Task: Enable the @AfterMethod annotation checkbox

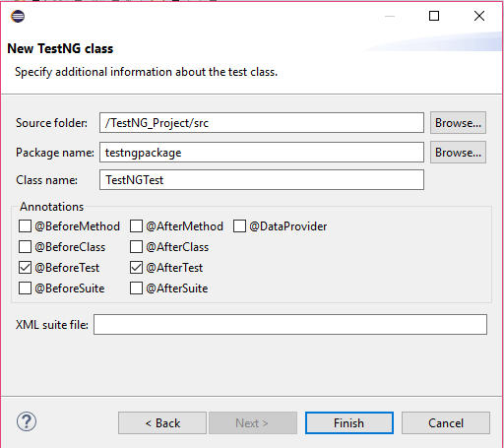Action: pyautogui.click(x=136, y=226)
